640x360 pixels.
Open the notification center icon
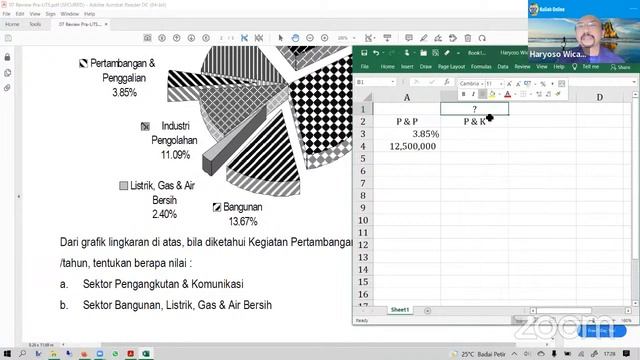[626, 353]
